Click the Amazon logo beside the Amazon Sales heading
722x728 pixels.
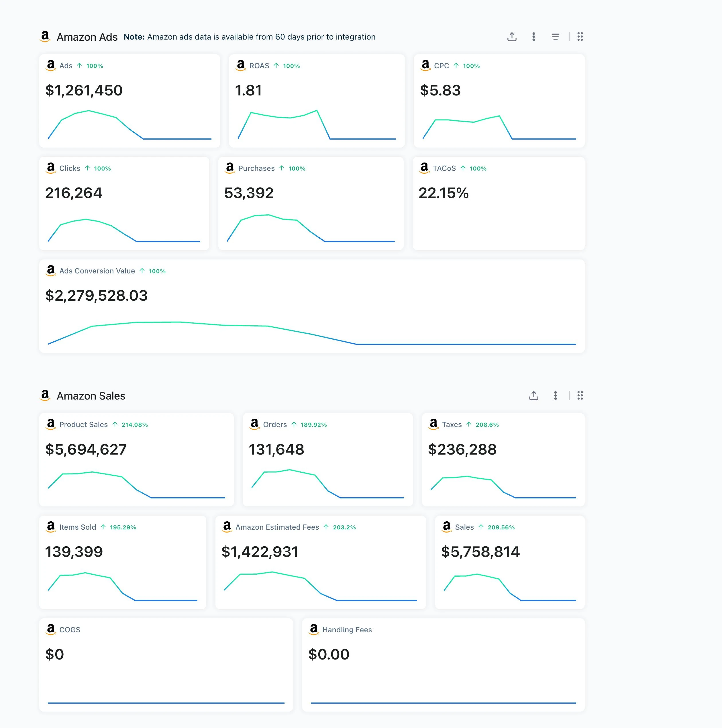(x=45, y=395)
